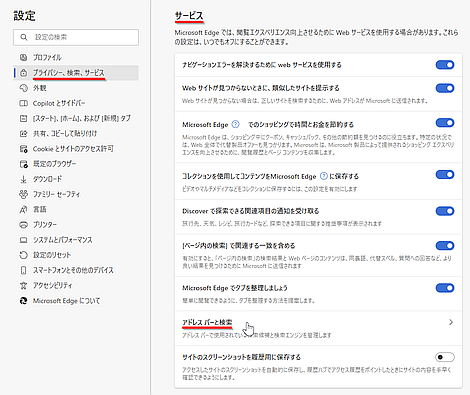Open プリンター settings entry
This screenshot has height=395, width=470.
(x=76, y=225)
